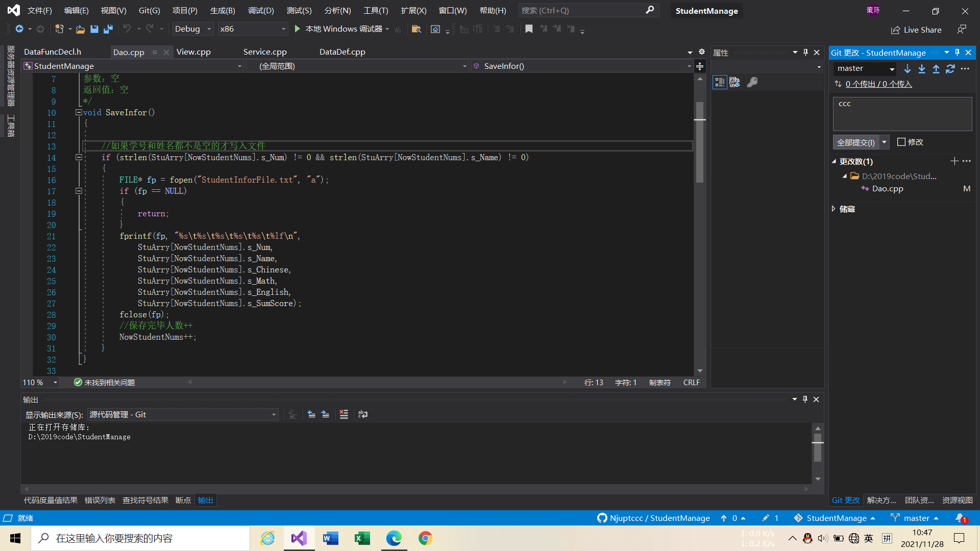The width and height of the screenshot is (980, 551).
Task: Collapse the SaveInfor function fold marker
Action: click(79, 112)
